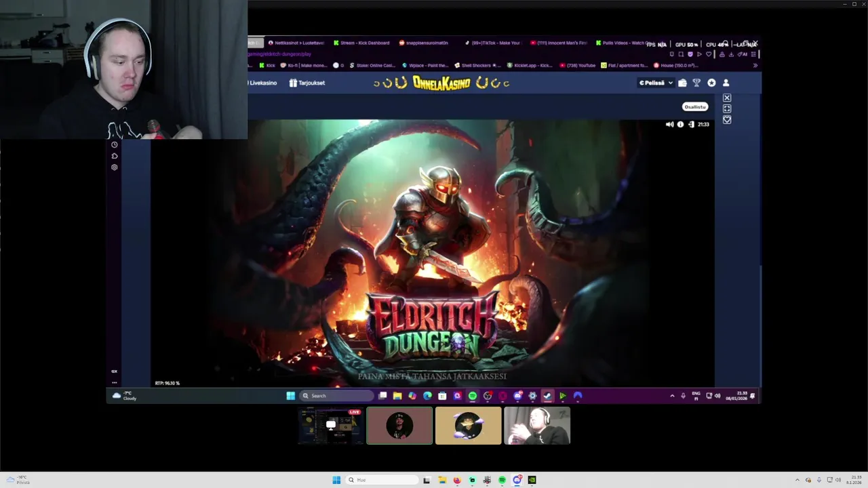Open the trophy icon in casino header
Viewport: 868px width, 488px height.
696,83
